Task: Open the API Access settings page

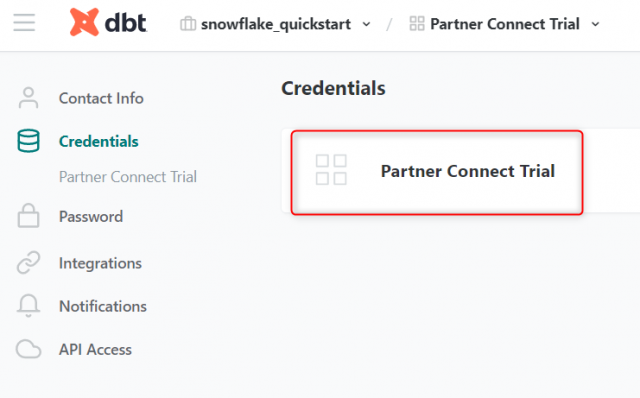Action: pyautogui.click(x=96, y=349)
